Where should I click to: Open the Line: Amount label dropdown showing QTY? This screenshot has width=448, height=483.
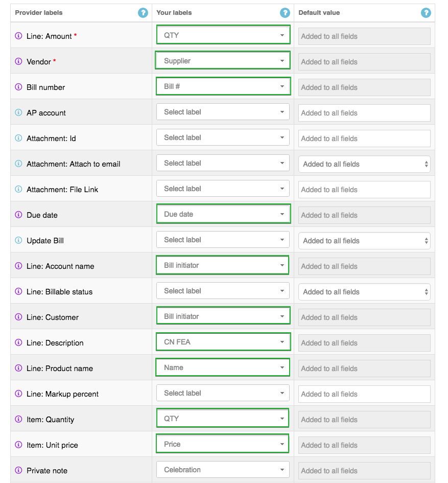point(223,35)
